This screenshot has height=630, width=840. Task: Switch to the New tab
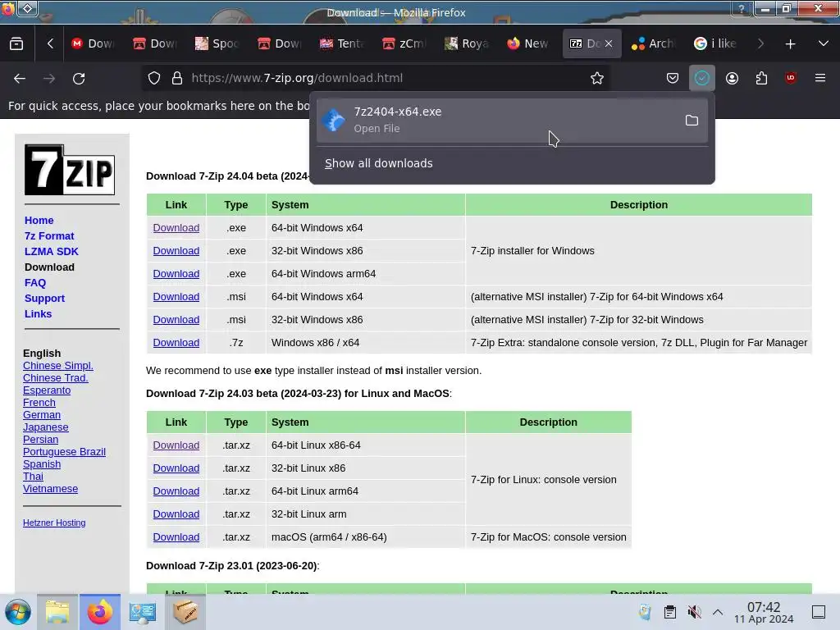528,43
